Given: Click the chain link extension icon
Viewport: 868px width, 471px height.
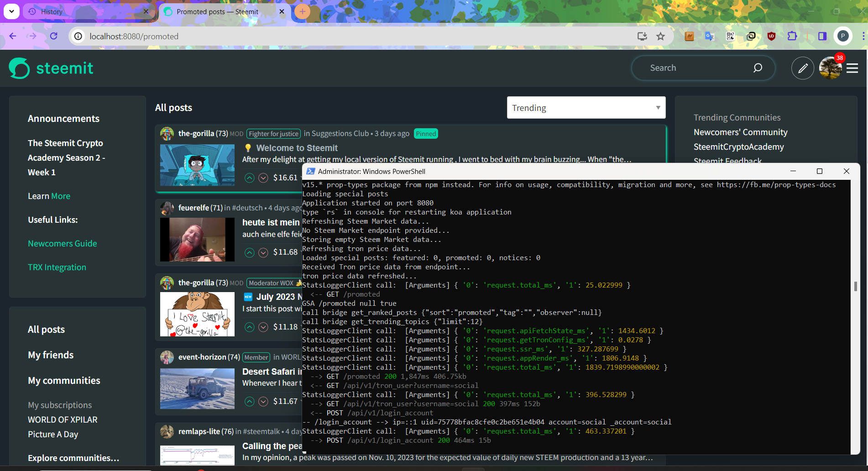Looking at the screenshot, I should [x=751, y=36].
